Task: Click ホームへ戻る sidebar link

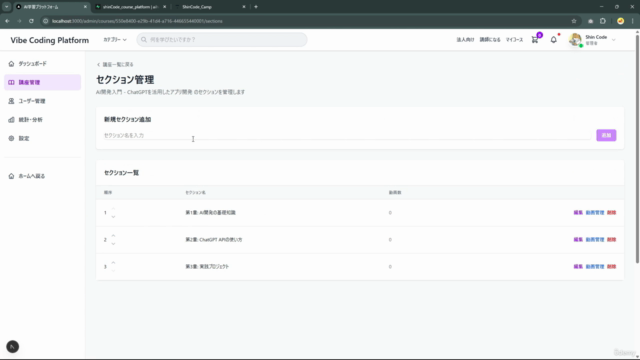Action: coord(42,176)
